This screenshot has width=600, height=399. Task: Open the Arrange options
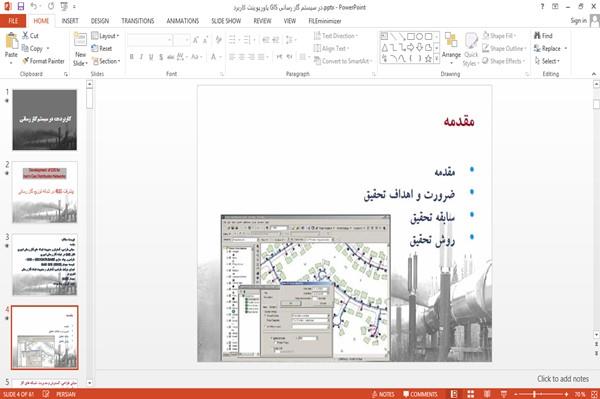click(x=451, y=47)
